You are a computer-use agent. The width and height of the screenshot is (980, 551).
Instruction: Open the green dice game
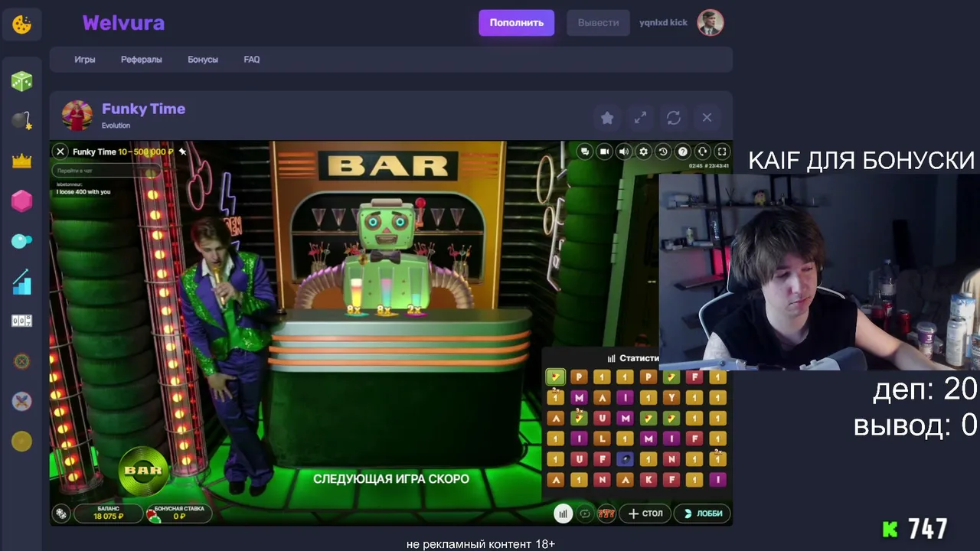click(x=21, y=80)
